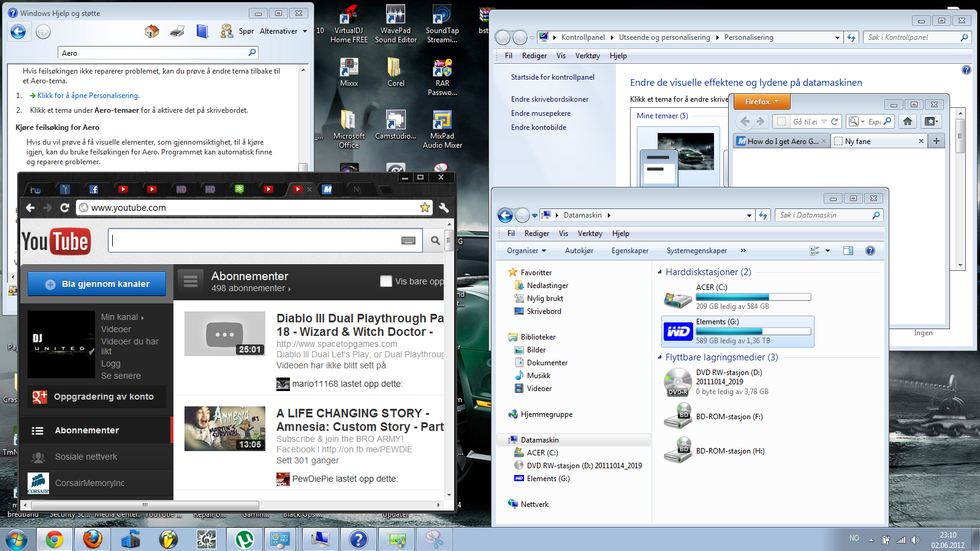
Task: Expand the Datamaskin address bar dropdown
Action: tap(749, 216)
